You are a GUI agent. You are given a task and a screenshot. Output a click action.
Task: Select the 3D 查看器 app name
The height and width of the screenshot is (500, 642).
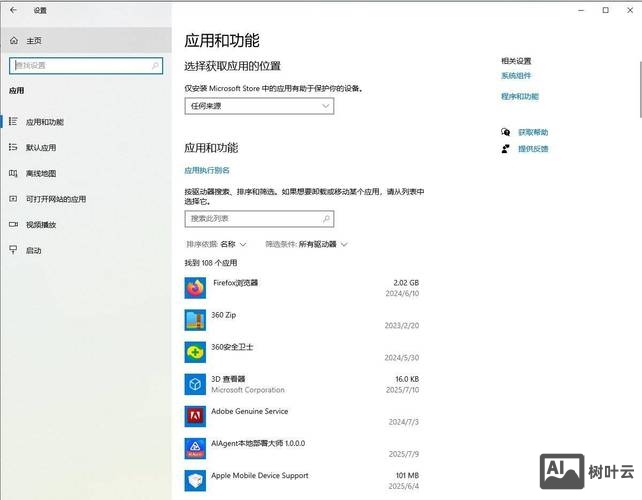pos(228,379)
